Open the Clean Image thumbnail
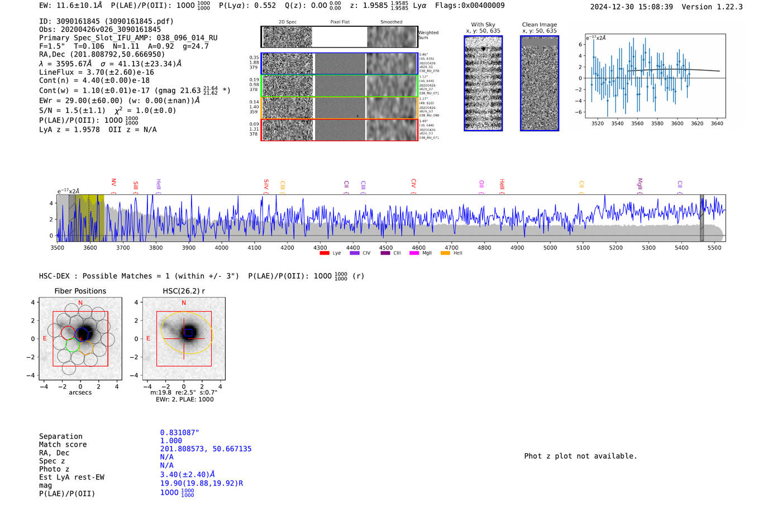This screenshot has width=782, height=532. [x=540, y=84]
